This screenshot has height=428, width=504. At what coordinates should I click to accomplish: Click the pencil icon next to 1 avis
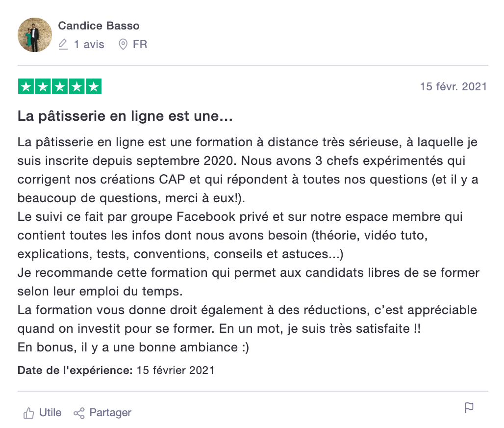point(63,44)
